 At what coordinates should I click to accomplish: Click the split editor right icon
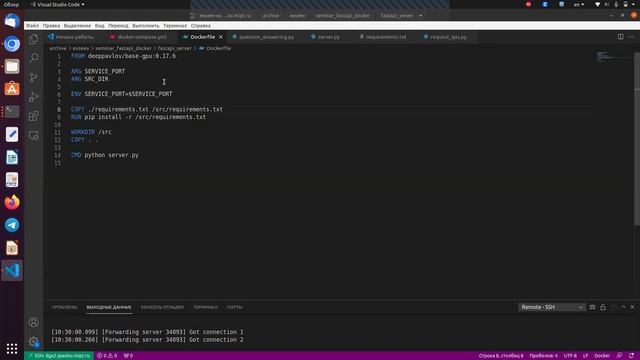620,37
